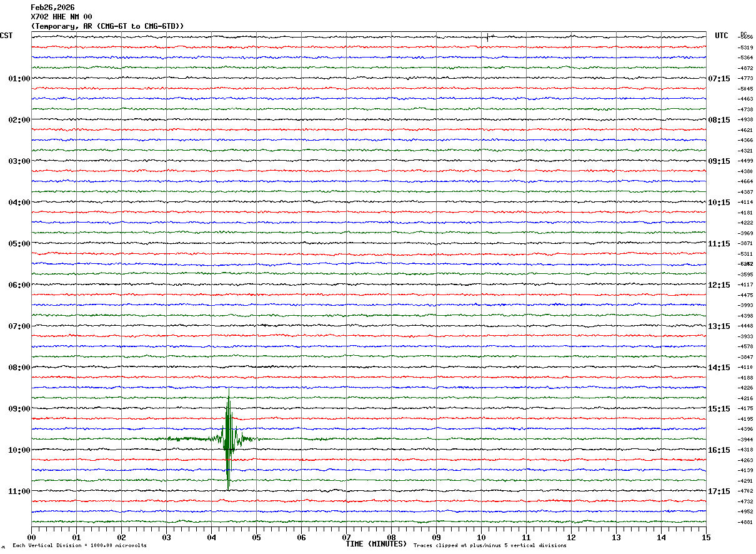Screen dimensions: 756x554
Task: Click the traces clipped footnote text
Action: 490,546
